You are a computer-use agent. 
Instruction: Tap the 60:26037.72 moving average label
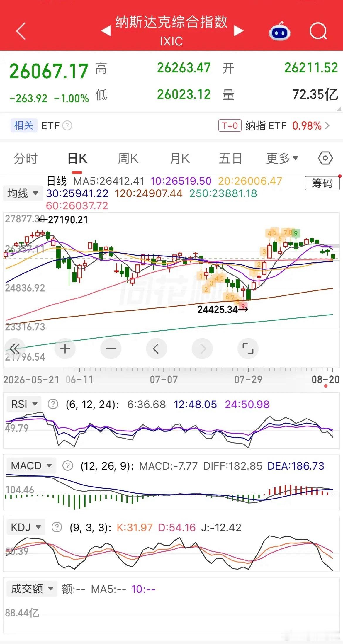click(x=77, y=206)
